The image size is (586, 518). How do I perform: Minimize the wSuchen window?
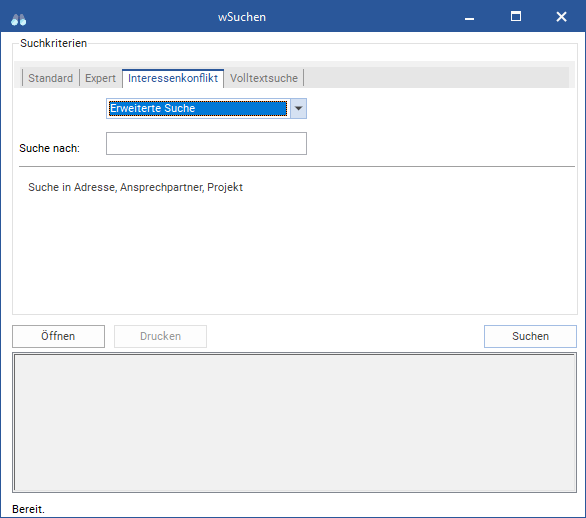click(469, 17)
